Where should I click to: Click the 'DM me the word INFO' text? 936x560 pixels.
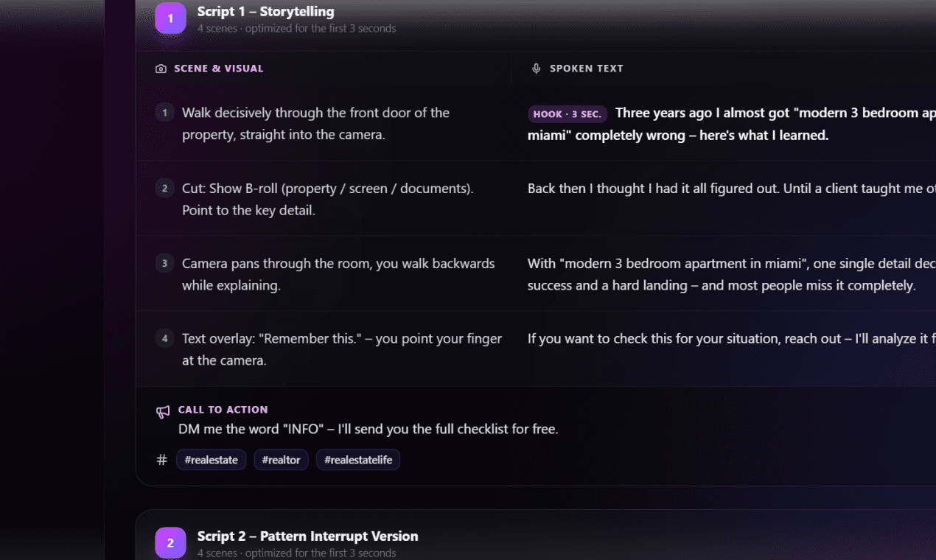368,429
